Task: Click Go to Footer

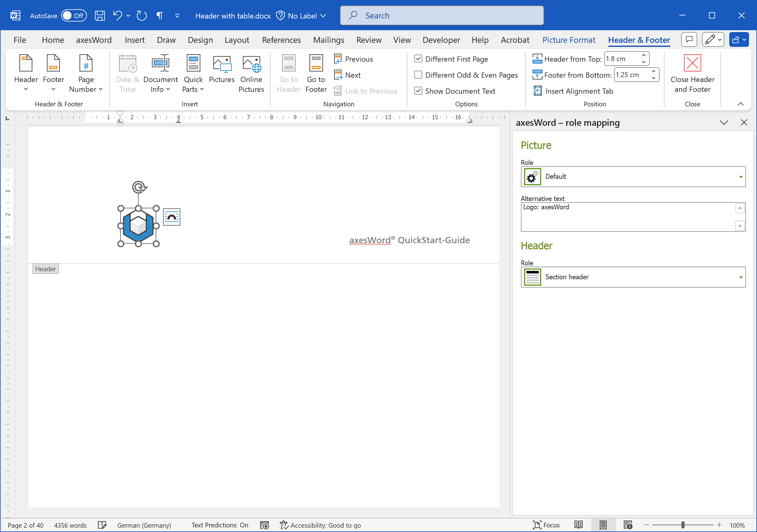Action: click(x=316, y=73)
